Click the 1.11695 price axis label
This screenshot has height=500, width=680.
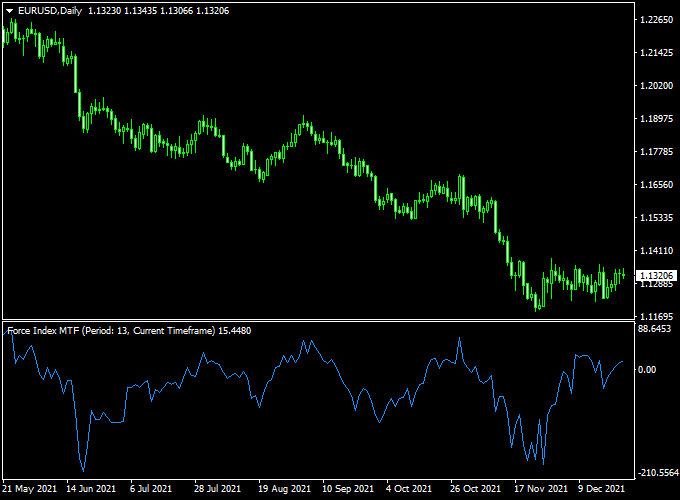656,316
